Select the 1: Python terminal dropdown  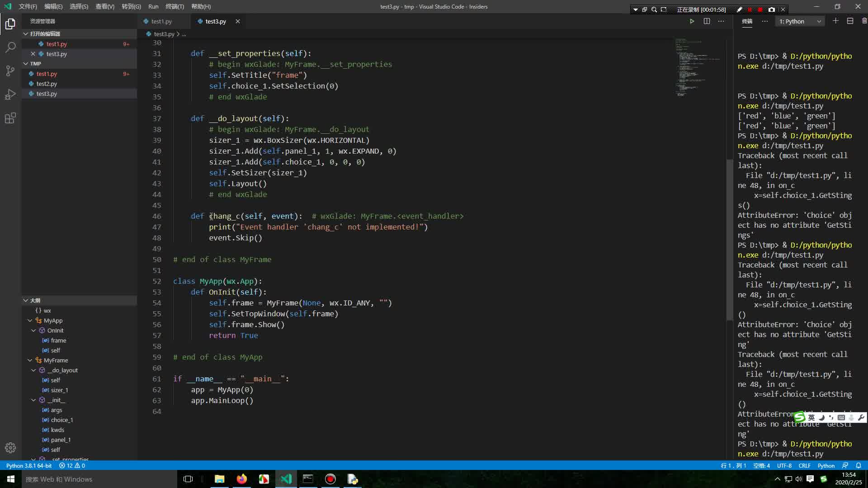[800, 21]
